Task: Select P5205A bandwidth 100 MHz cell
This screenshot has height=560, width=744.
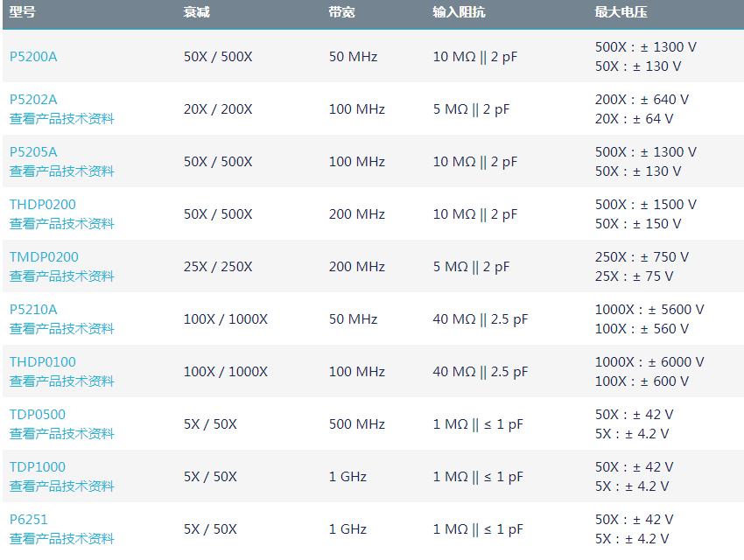Action: tap(357, 162)
